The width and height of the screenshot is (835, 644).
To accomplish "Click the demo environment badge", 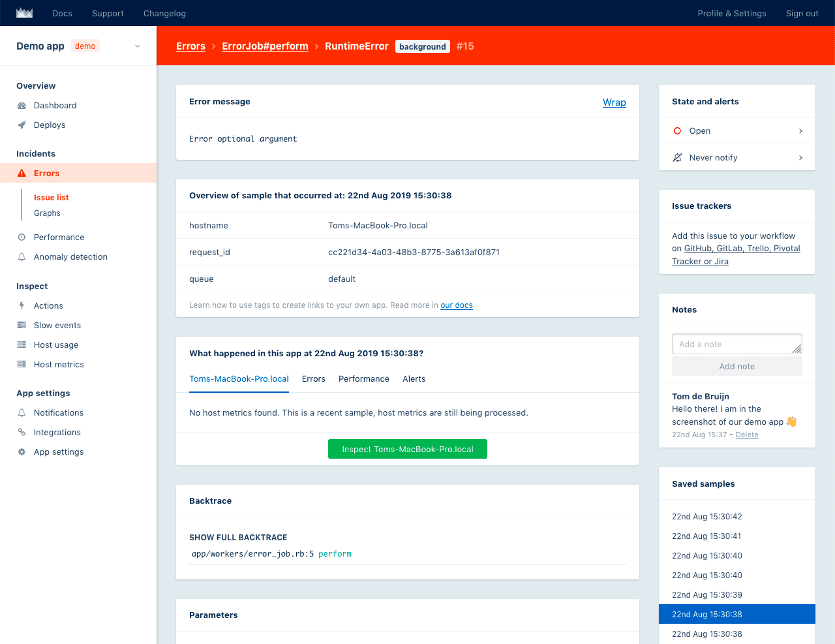I will pyautogui.click(x=85, y=46).
